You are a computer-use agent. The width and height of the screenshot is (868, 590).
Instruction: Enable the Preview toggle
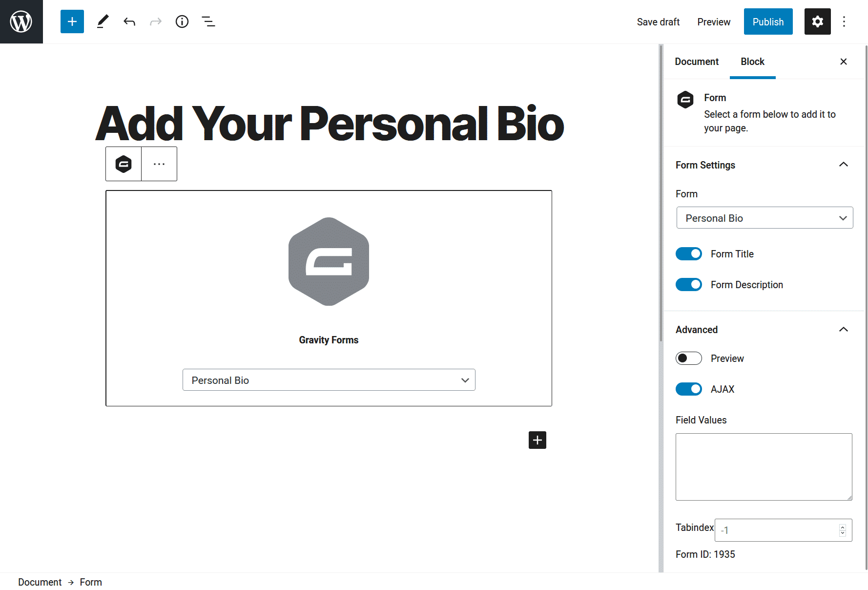click(688, 358)
